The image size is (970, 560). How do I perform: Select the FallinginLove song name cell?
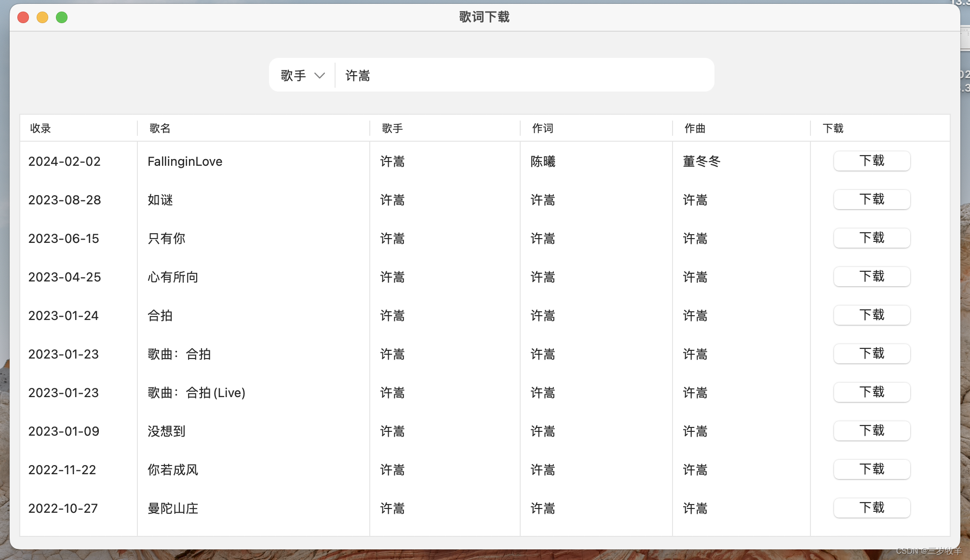[185, 161]
